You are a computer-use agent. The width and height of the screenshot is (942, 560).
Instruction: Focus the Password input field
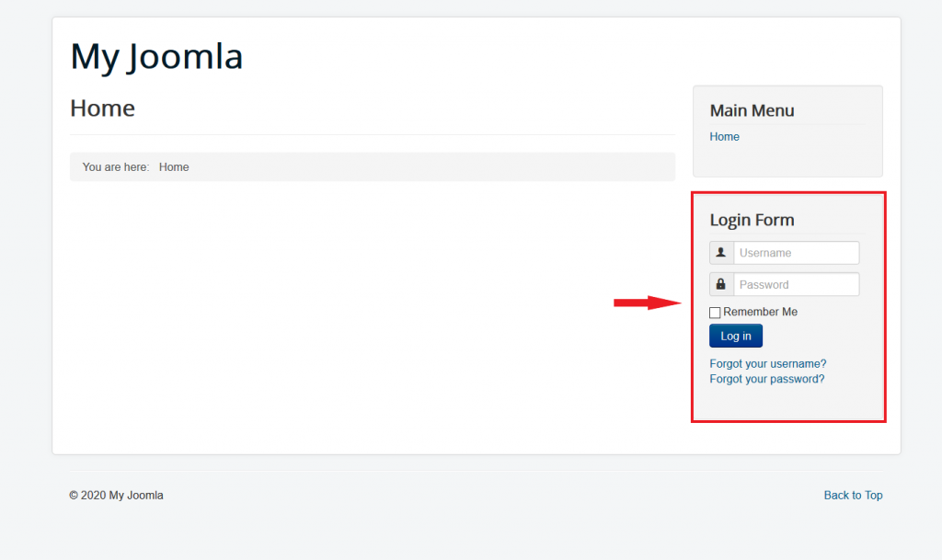tap(796, 284)
